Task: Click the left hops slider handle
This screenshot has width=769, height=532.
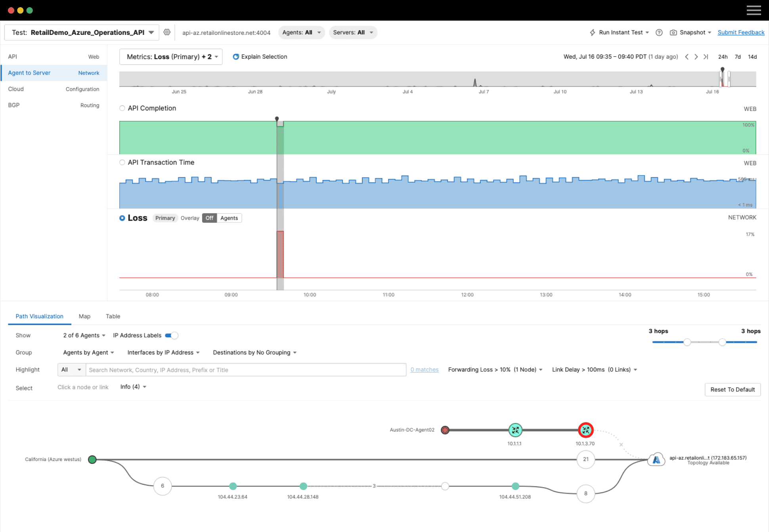Action: [x=687, y=342]
